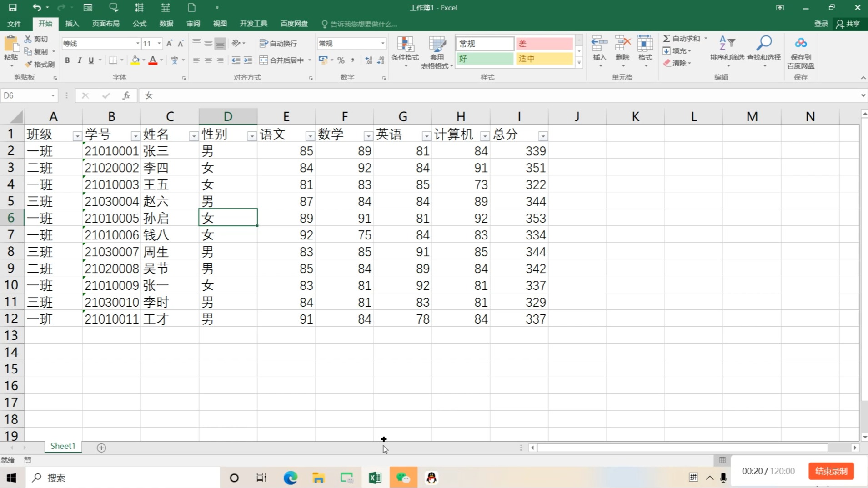Open filter dropdown for 性别 column
868x488 pixels.
(x=251, y=136)
